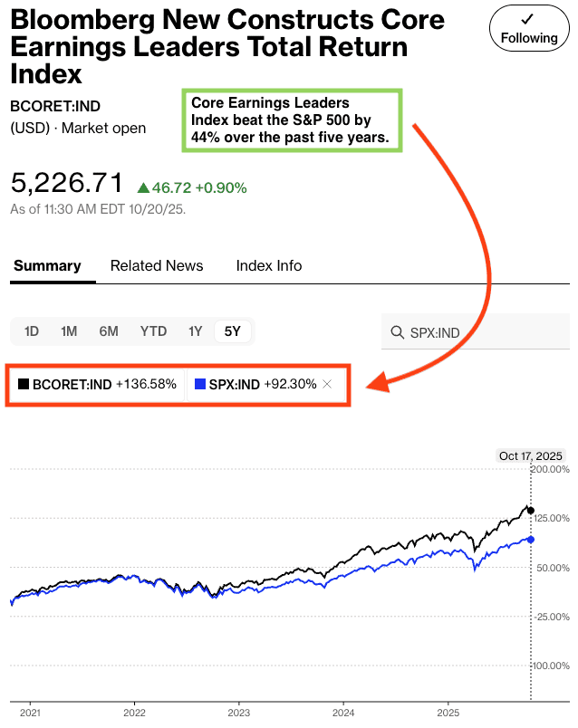Image resolution: width=578 pixels, height=728 pixels.
Task: Click the Following checkmark button
Action: pos(529,28)
